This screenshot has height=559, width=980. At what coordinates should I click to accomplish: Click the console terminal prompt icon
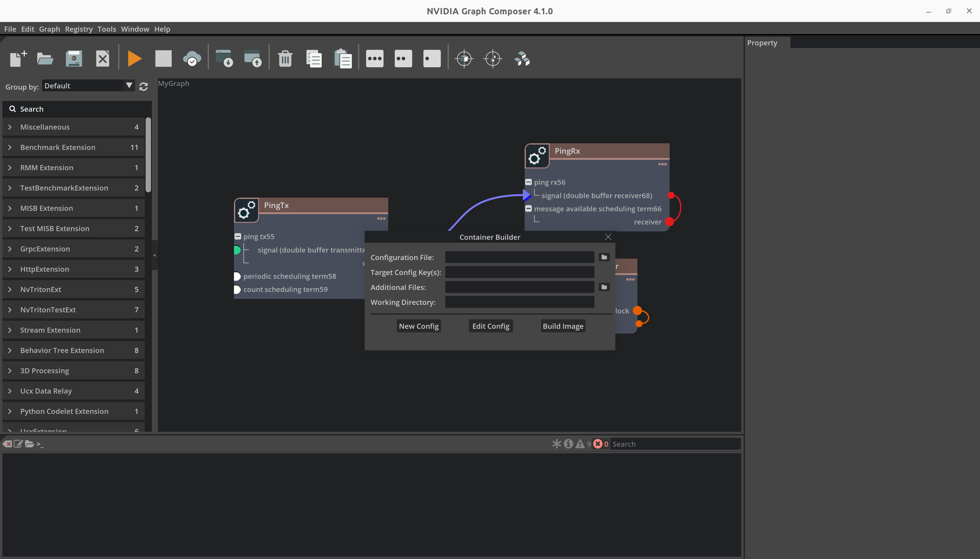click(x=40, y=444)
